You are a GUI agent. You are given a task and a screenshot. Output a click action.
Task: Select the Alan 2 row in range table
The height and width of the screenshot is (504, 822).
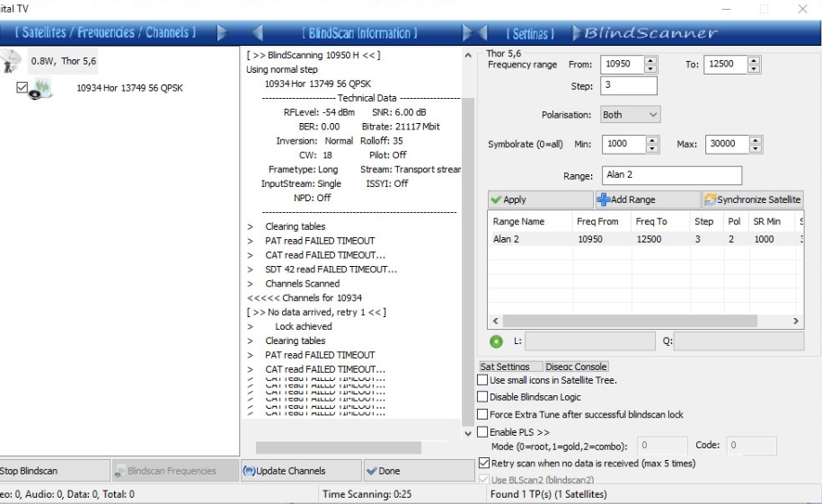(x=645, y=239)
